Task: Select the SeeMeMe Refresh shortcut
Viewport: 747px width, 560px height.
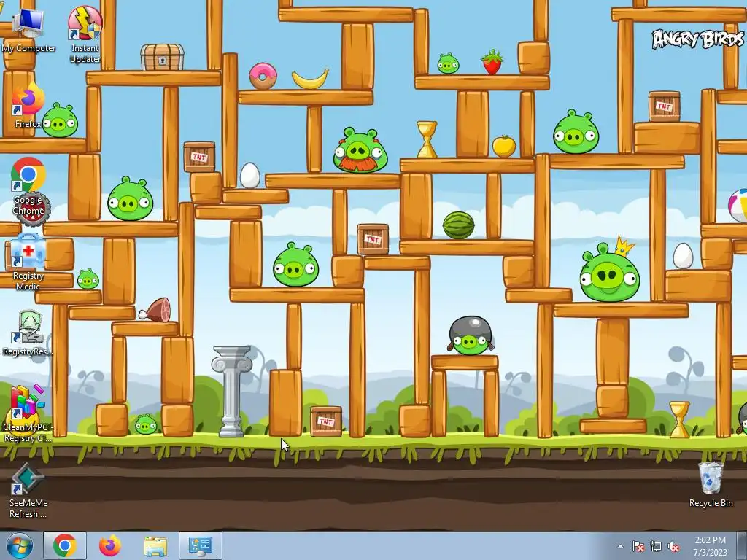Action: coord(28,491)
